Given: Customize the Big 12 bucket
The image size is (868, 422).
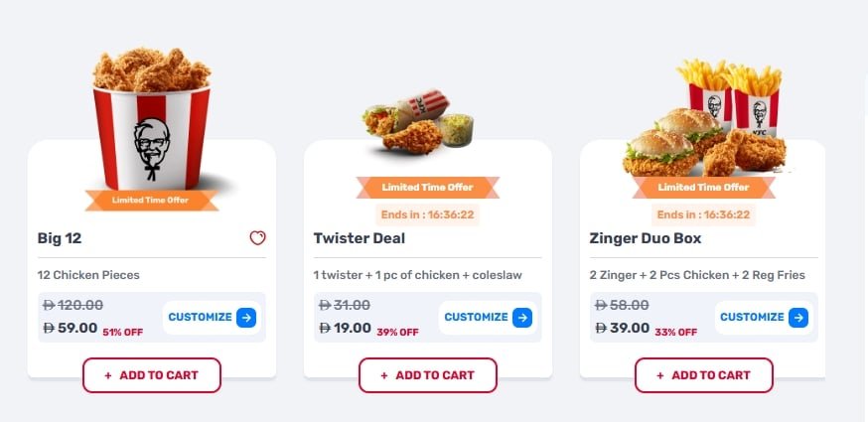Looking at the screenshot, I should coord(200,318).
